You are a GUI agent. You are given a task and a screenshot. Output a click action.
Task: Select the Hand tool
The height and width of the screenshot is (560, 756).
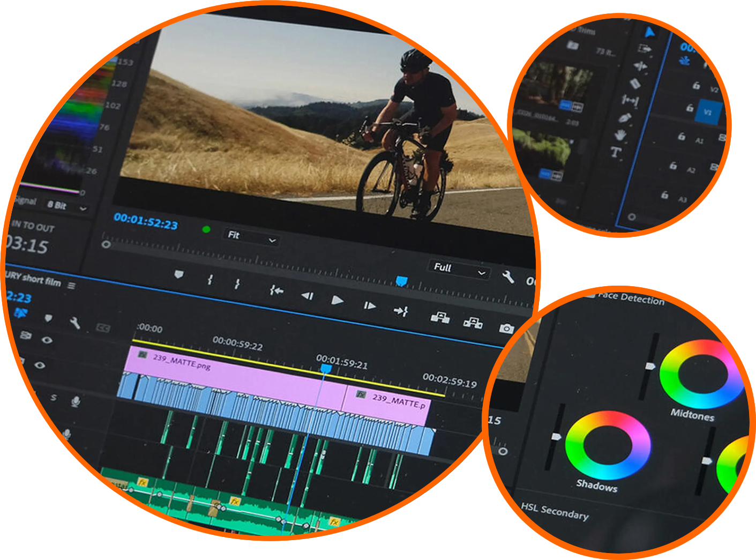click(620, 135)
